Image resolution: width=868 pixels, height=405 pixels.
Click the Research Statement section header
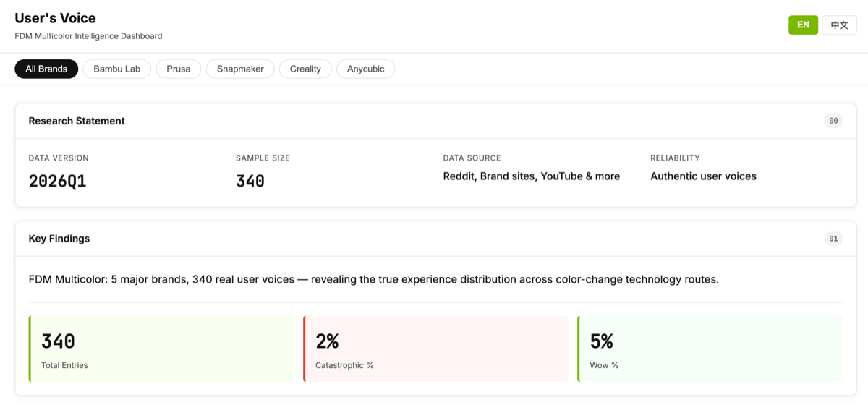tap(77, 121)
